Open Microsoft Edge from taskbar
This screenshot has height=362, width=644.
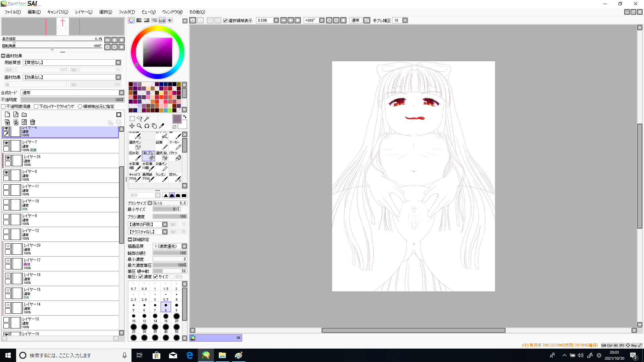pos(190,355)
